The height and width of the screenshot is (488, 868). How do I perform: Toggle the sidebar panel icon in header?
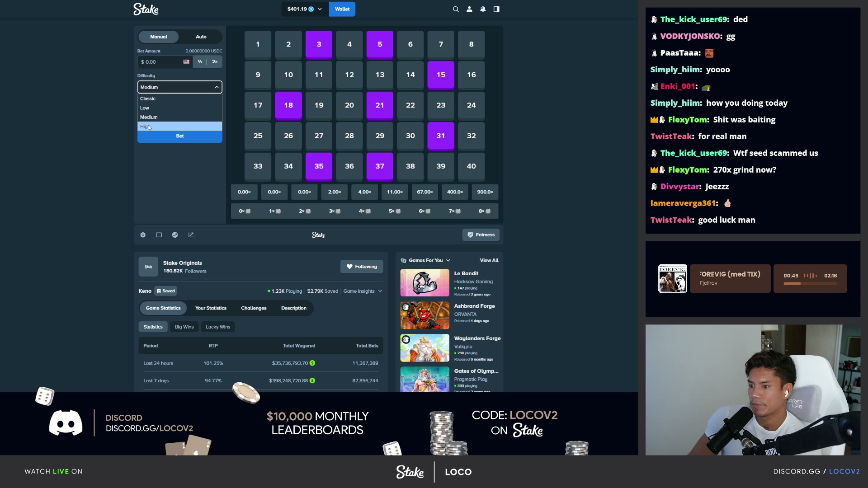[x=496, y=9]
